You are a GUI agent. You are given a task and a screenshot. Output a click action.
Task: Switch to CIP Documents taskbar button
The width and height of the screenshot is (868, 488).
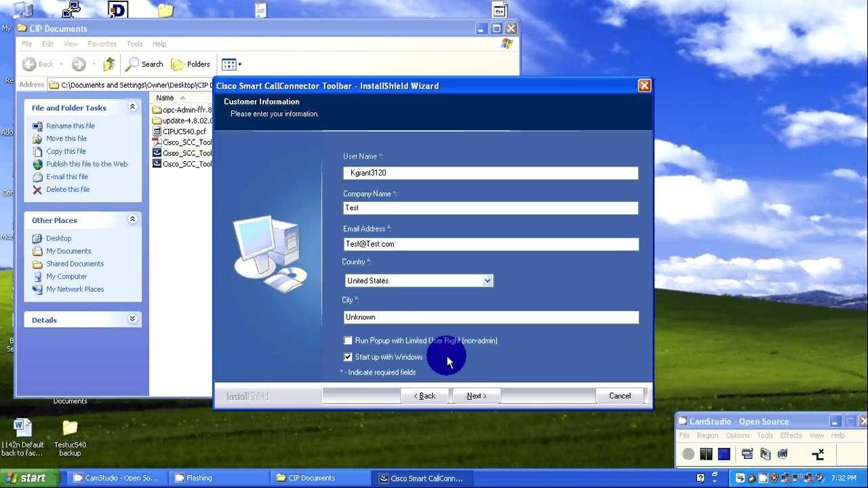[x=319, y=478]
